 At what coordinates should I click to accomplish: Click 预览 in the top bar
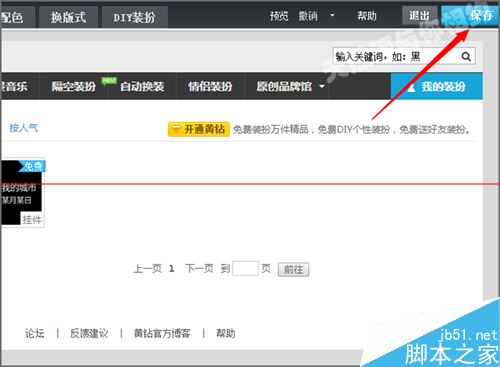point(279,16)
